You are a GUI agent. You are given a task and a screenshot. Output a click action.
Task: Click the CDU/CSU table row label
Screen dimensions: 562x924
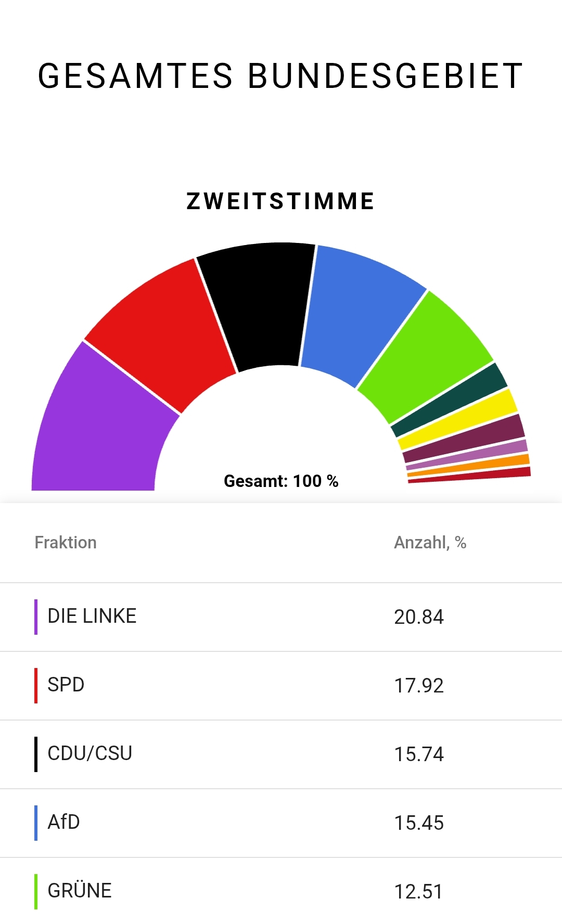click(90, 754)
